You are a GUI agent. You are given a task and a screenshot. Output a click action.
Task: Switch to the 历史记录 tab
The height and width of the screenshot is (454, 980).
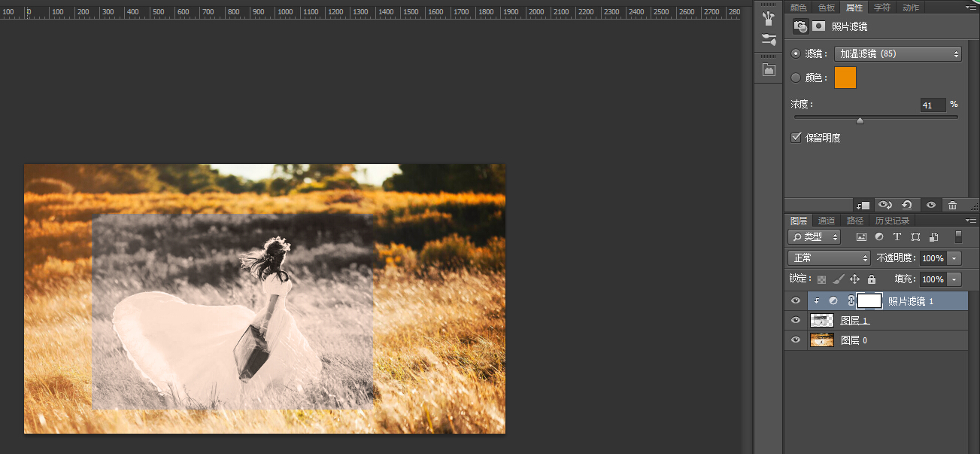[892, 221]
